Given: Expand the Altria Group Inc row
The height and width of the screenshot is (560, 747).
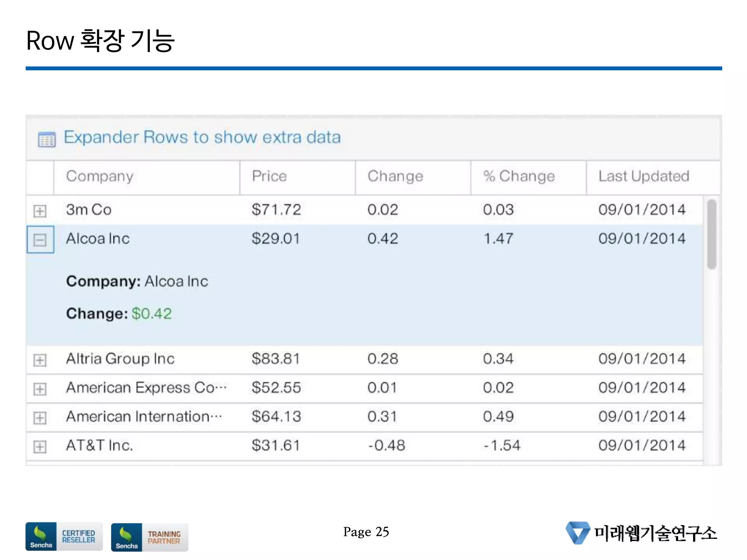Looking at the screenshot, I should pyautogui.click(x=40, y=360).
